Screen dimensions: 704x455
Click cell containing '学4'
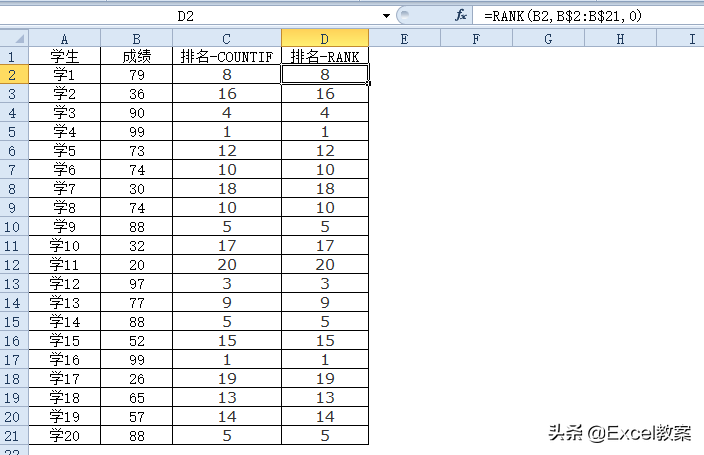tap(65, 132)
